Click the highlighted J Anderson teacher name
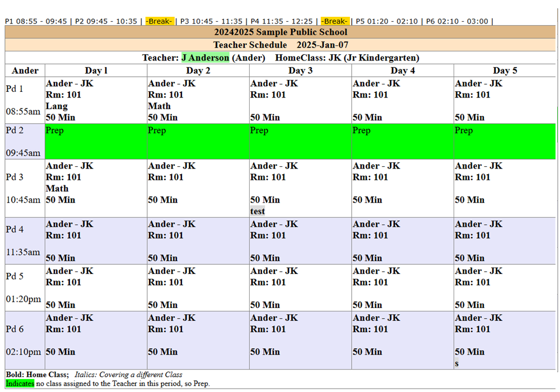This screenshot has height=392, width=560. [x=205, y=58]
